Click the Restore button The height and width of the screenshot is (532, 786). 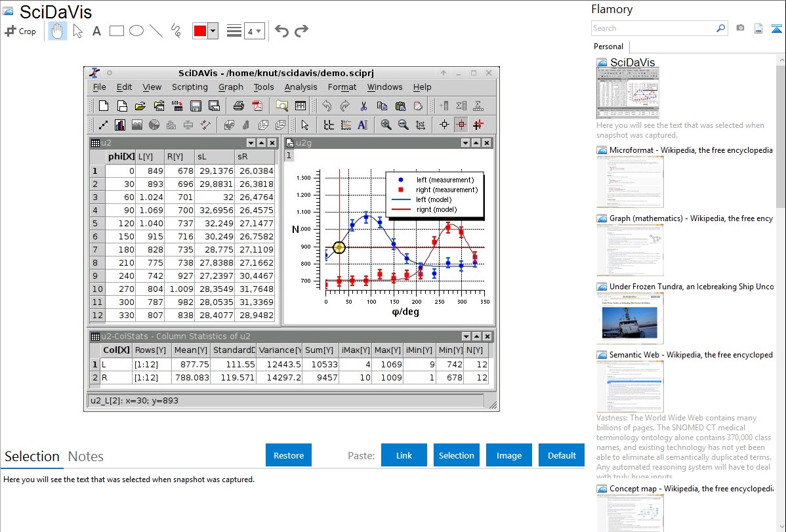pos(289,455)
